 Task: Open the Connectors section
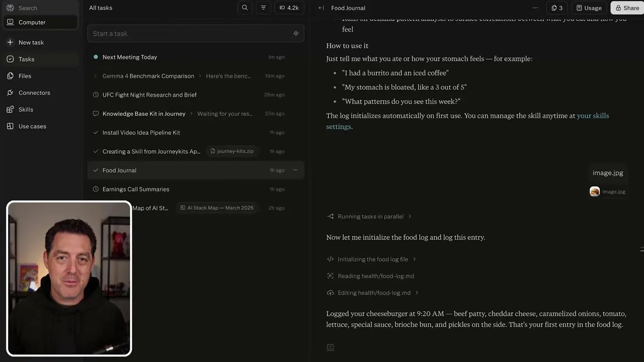point(40,93)
